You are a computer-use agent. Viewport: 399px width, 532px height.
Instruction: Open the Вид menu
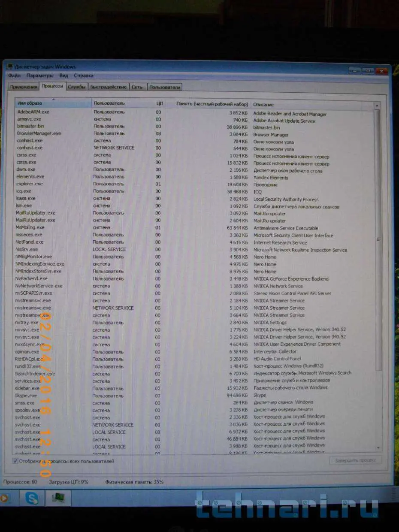(63, 76)
